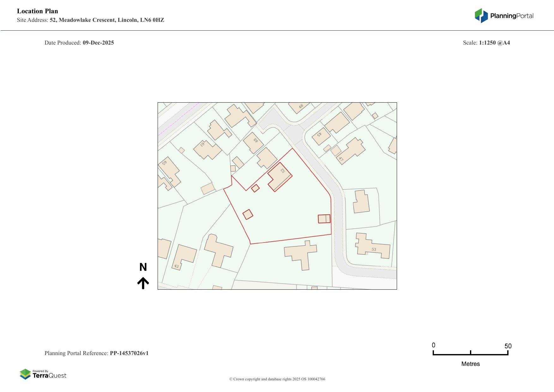Viewport: 554px width, 392px height.
Task: Click the letter N above the arrow
Action: [143, 267]
